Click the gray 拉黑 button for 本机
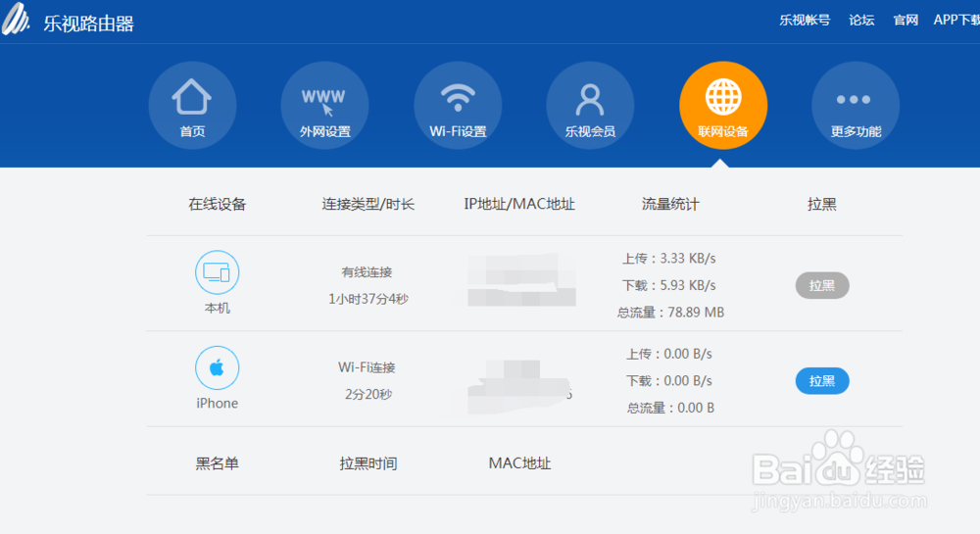 822,285
